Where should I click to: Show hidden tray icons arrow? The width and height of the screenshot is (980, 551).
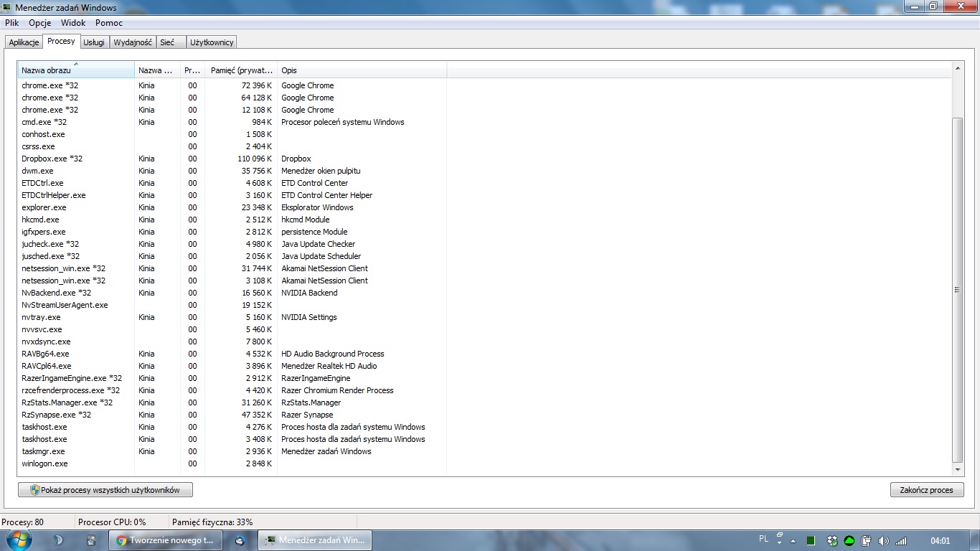[x=793, y=541]
